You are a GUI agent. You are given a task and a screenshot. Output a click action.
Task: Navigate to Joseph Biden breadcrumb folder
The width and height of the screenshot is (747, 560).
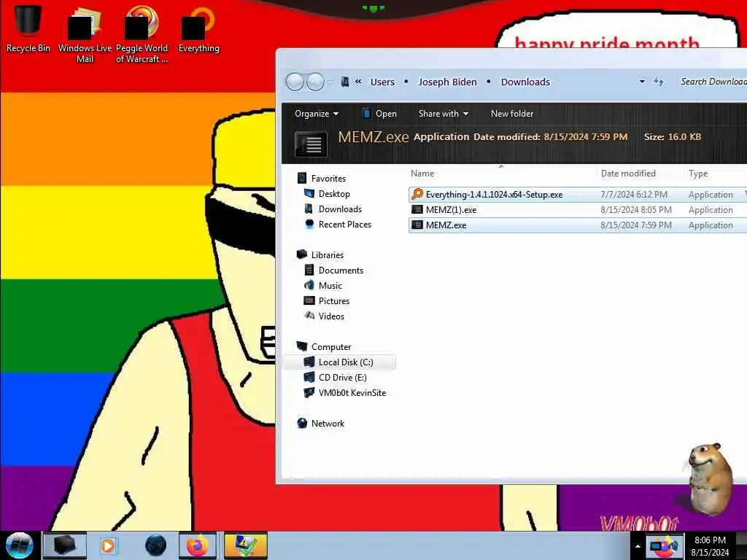tap(447, 82)
